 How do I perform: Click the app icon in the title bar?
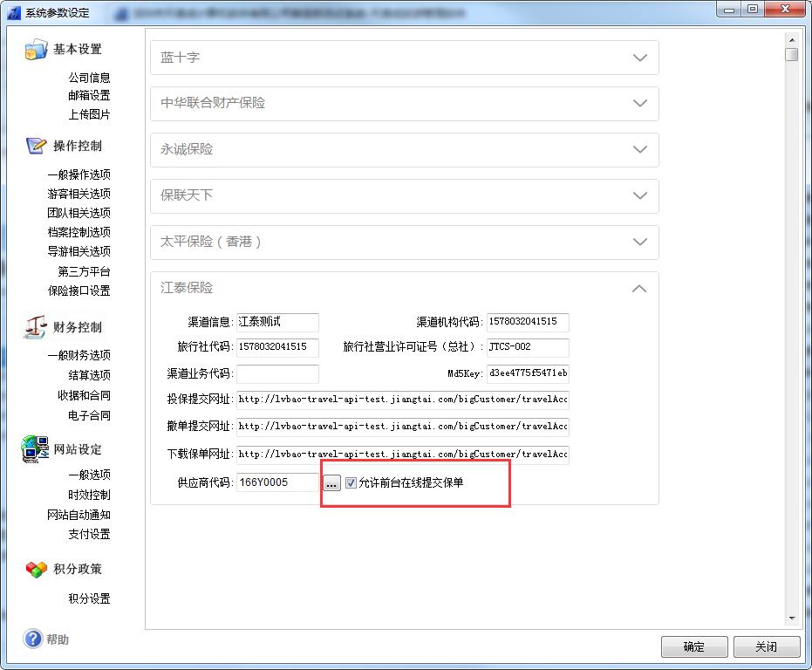(13, 12)
